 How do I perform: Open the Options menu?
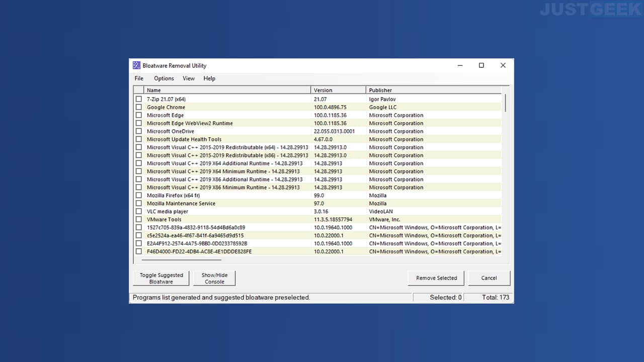[164, 78]
